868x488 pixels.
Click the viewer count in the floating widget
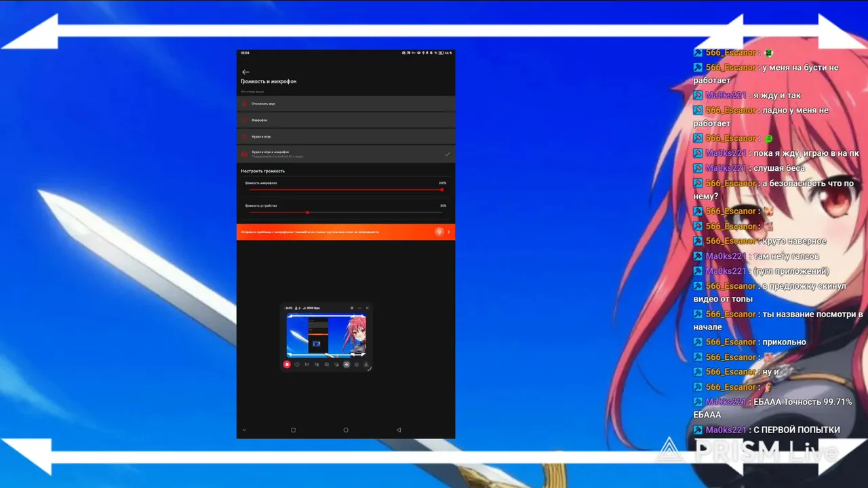click(298, 308)
